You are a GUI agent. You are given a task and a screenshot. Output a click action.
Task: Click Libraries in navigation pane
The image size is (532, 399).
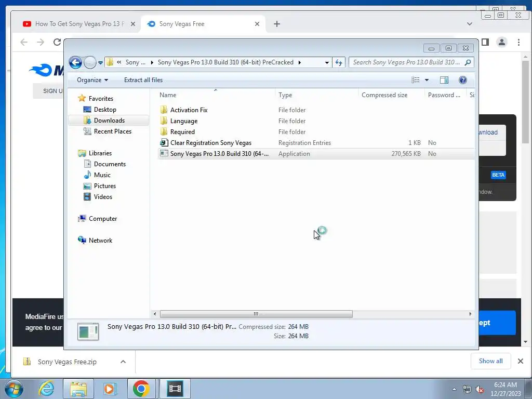(x=100, y=153)
